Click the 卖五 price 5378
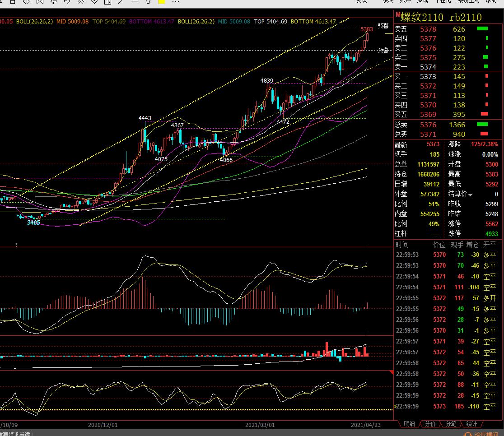This screenshot has height=436, width=504. [x=428, y=29]
